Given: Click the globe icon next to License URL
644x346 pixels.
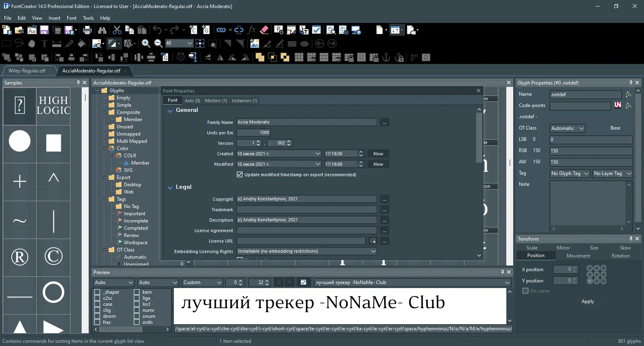Looking at the screenshot, I should [x=373, y=241].
